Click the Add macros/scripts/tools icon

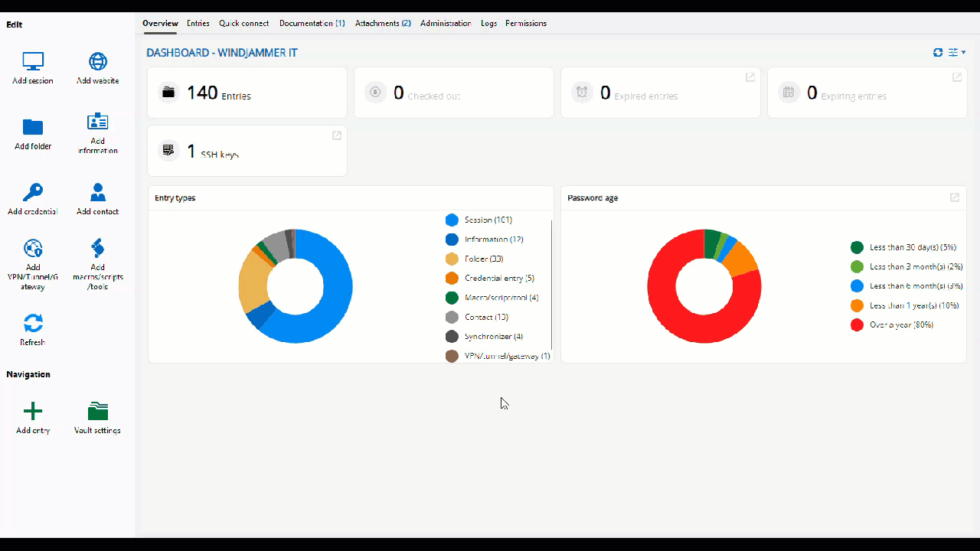point(98,248)
